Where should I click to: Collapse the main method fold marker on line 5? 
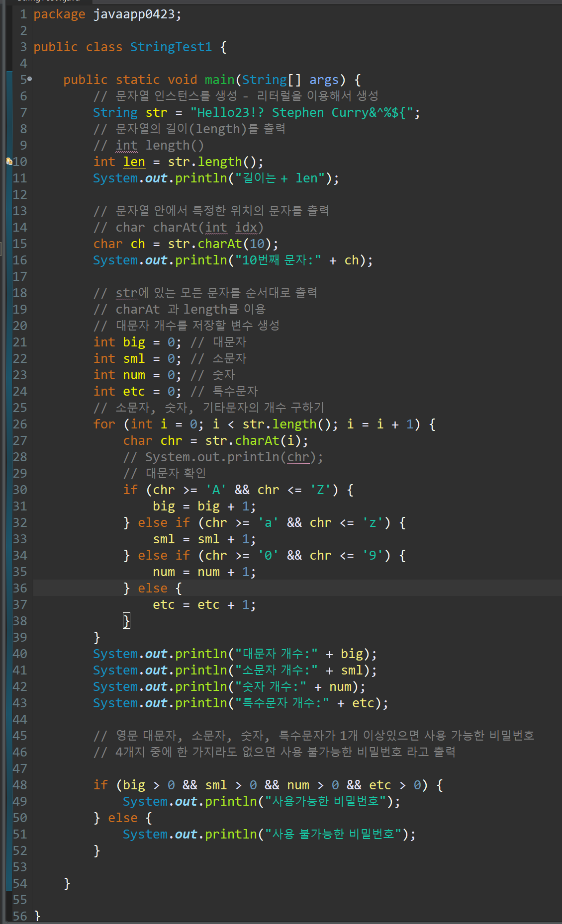pyautogui.click(x=30, y=79)
